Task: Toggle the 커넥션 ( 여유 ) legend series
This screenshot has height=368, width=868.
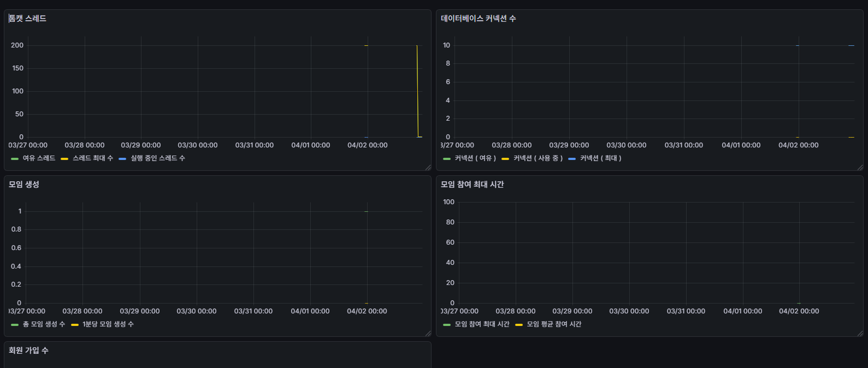Action: click(475, 158)
